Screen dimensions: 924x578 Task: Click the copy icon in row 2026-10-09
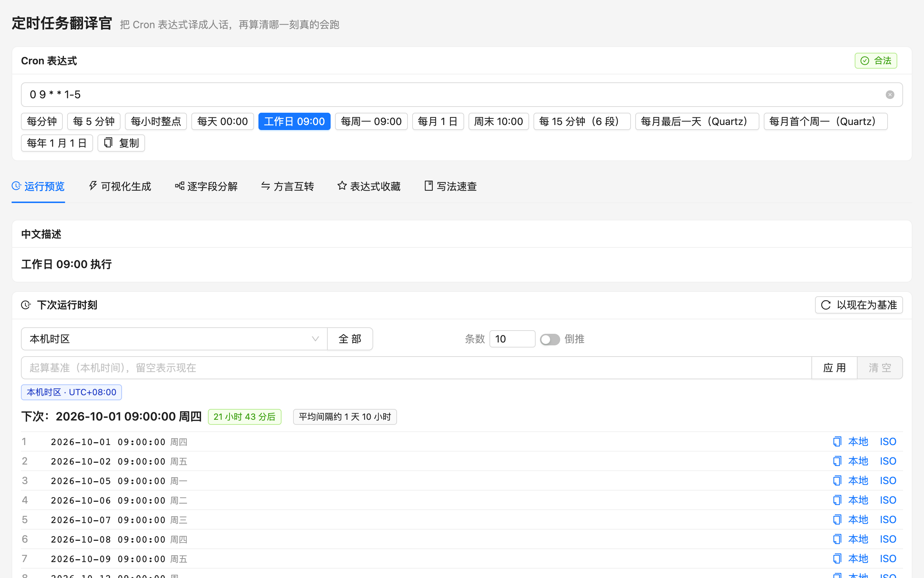(837, 558)
